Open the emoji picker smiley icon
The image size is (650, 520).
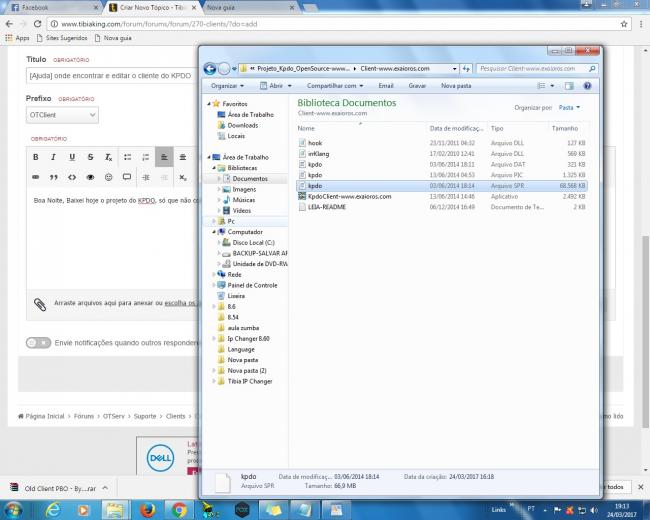pyautogui.click(x=108, y=177)
